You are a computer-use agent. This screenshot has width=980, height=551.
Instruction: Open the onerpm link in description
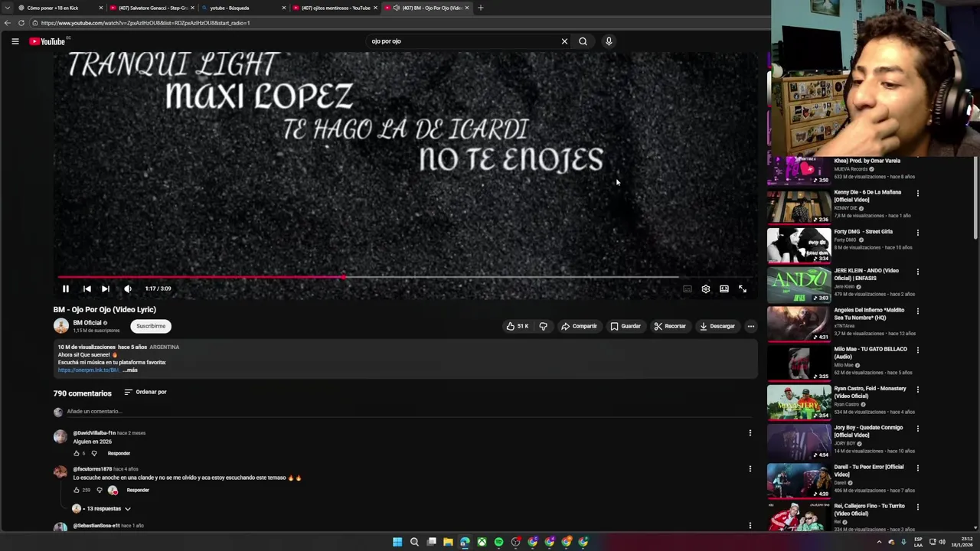coord(88,370)
